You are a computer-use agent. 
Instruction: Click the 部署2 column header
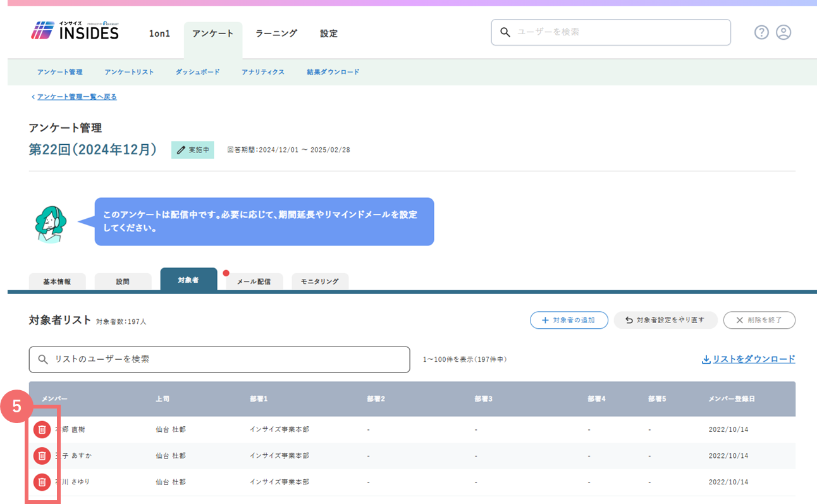pos(376,399)
